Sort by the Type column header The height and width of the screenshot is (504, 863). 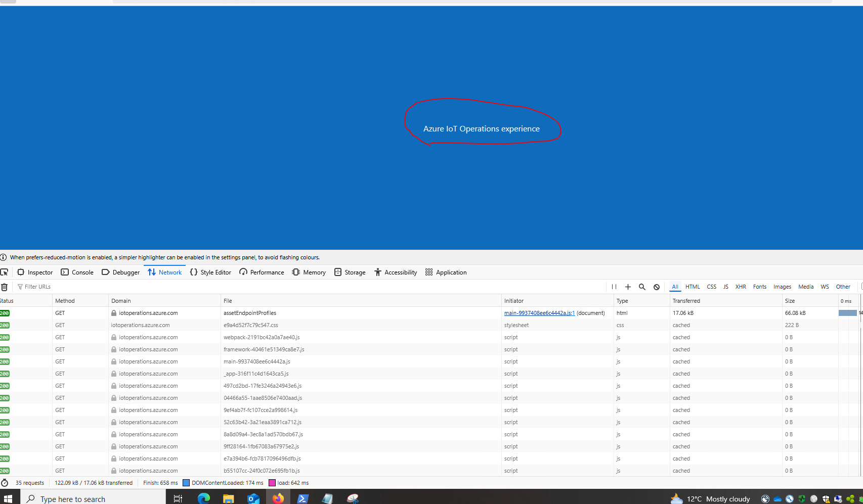[x=641, y=301]
